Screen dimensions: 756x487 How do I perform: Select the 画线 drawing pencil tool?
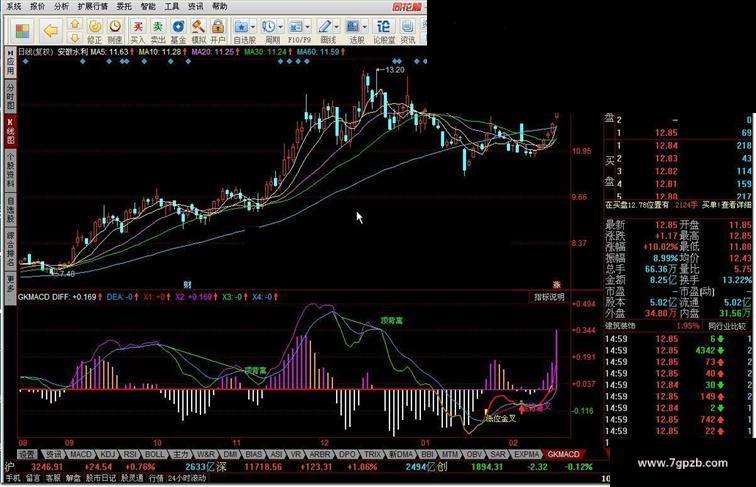pyautogui.click(x=325, y=31)
